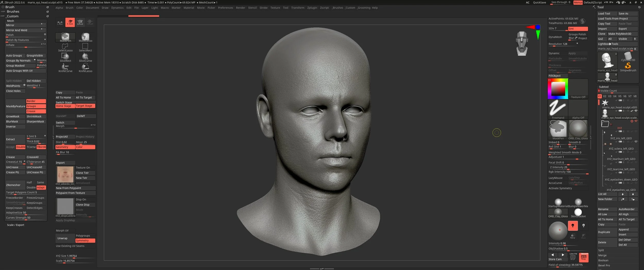Select the StartupMaterial sphere
This screenshot has width=644, height=270.
(558, 203)
